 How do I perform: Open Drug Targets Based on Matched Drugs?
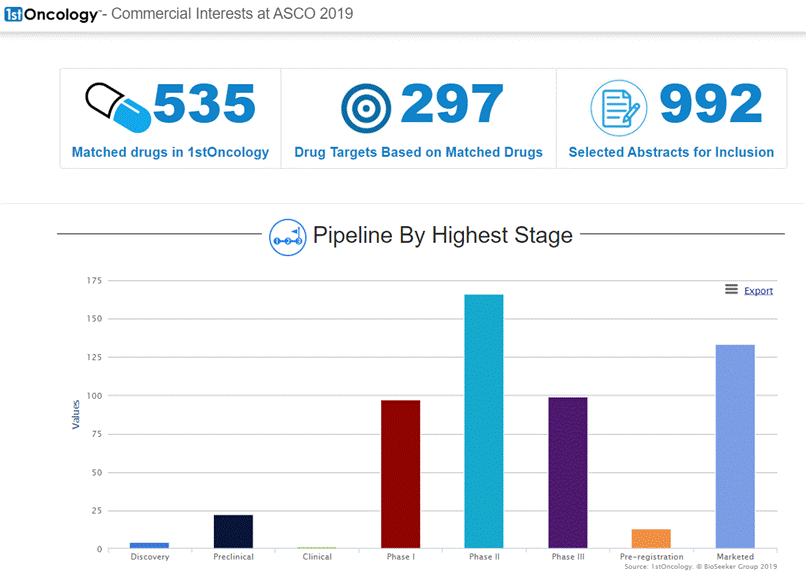pyautogui.click(x=418, y=153)
